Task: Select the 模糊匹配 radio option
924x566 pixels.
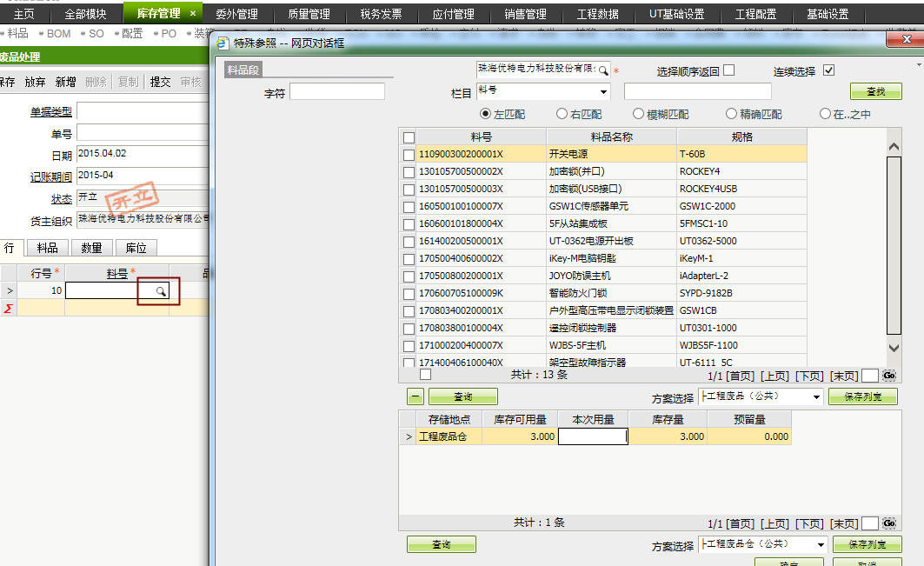Action: [639, 114]
